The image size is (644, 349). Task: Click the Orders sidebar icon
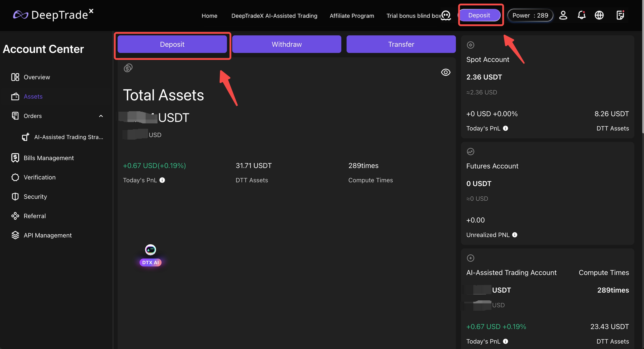15,116
